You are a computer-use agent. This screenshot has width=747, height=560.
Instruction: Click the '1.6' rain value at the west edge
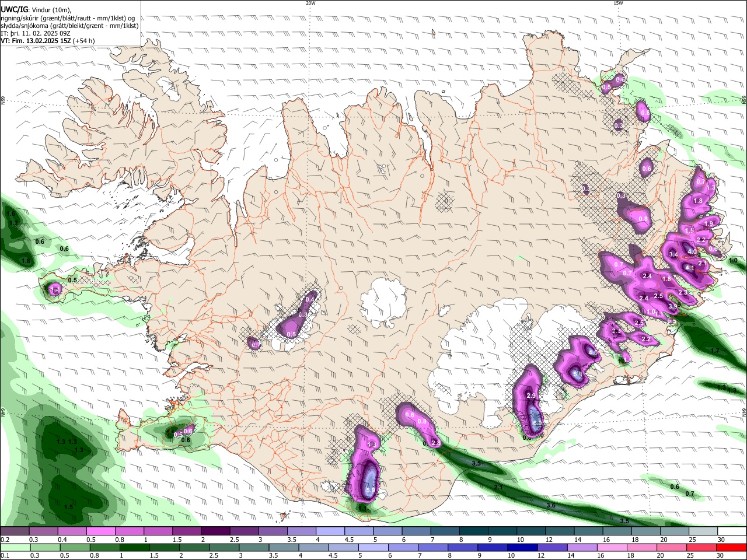click(11, 214)
